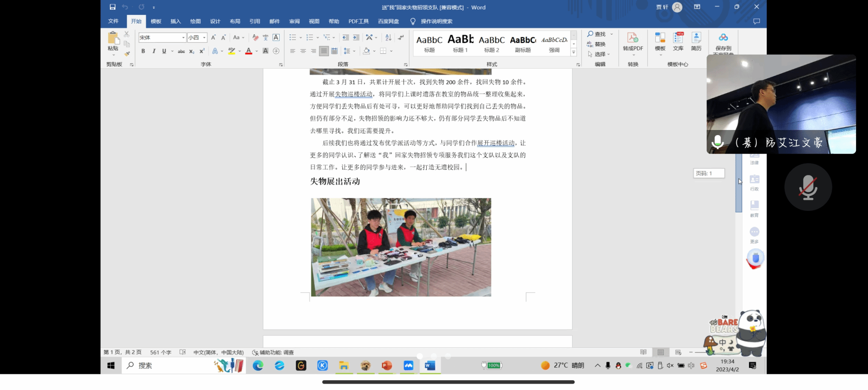Toggle Italic formatting
The height and width of the screenshot is (390, 868).
pos(154,51)
